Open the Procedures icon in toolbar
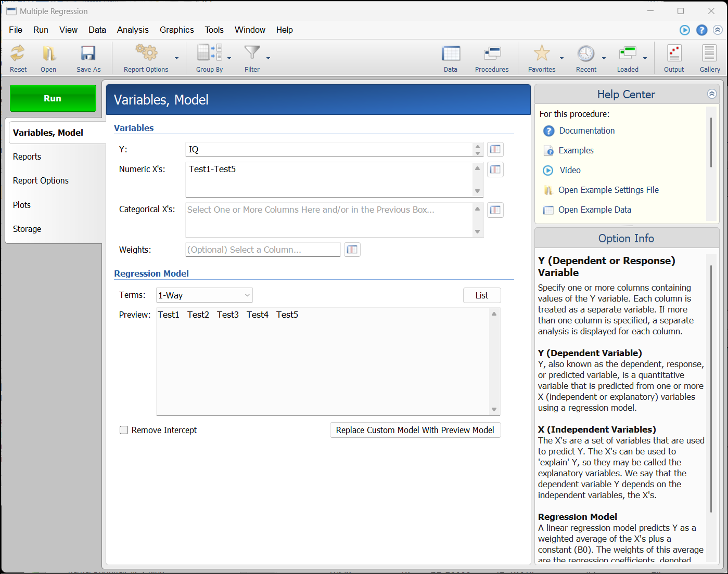The width and height of the screenshot is (728, 574). 491,54
